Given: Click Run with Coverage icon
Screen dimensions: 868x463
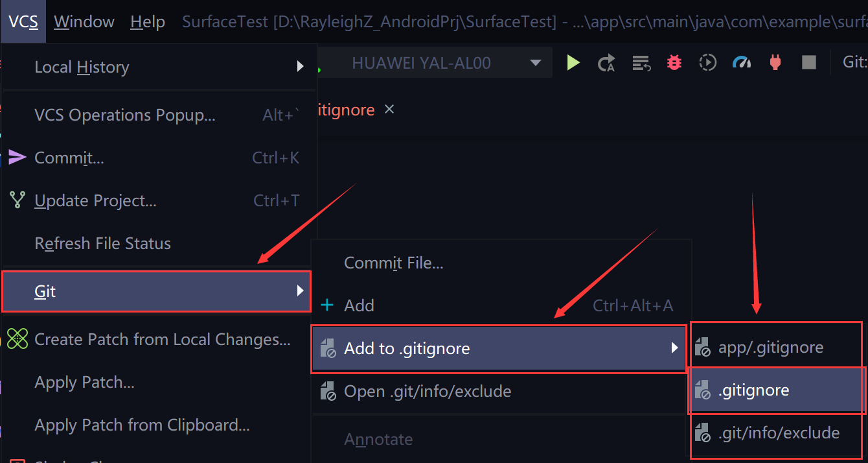Looking at the screenshot, I should (x=708, y=63).
